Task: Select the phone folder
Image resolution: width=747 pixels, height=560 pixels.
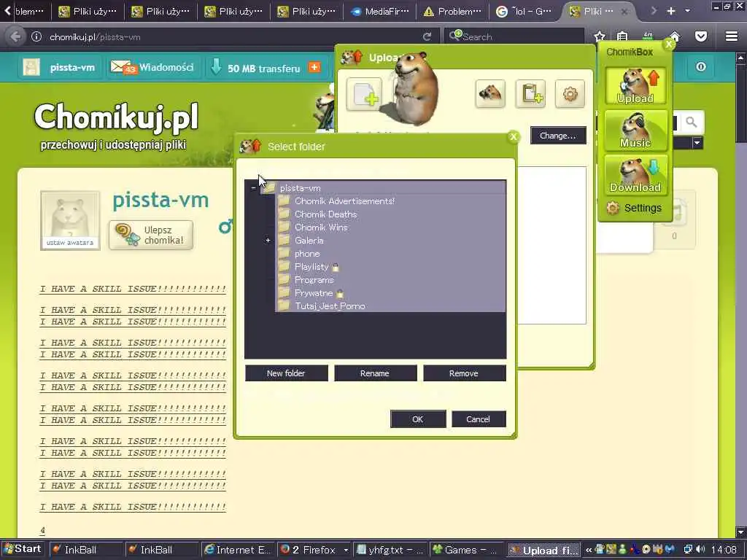Action: click(x=307, y=254)
